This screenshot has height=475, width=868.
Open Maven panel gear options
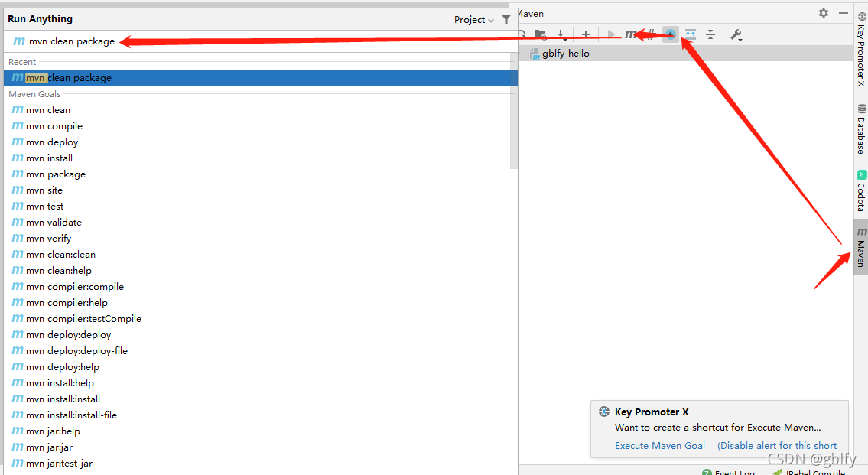[824, 13]
